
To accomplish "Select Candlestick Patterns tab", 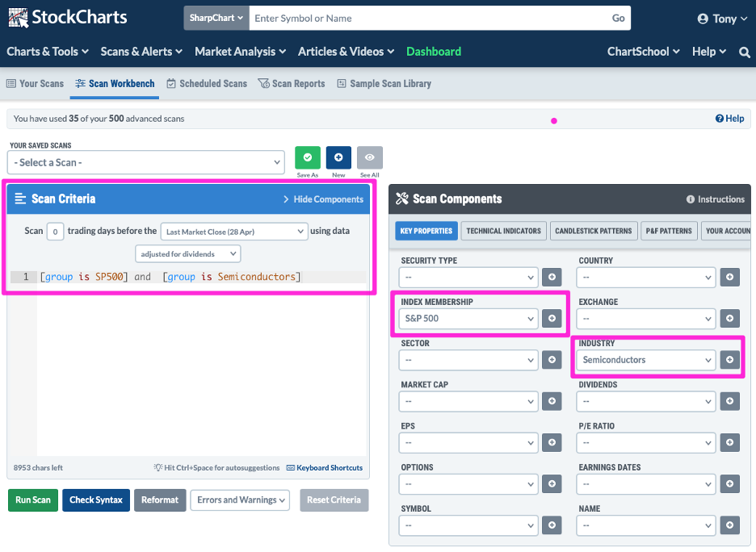I will point(594,231).
